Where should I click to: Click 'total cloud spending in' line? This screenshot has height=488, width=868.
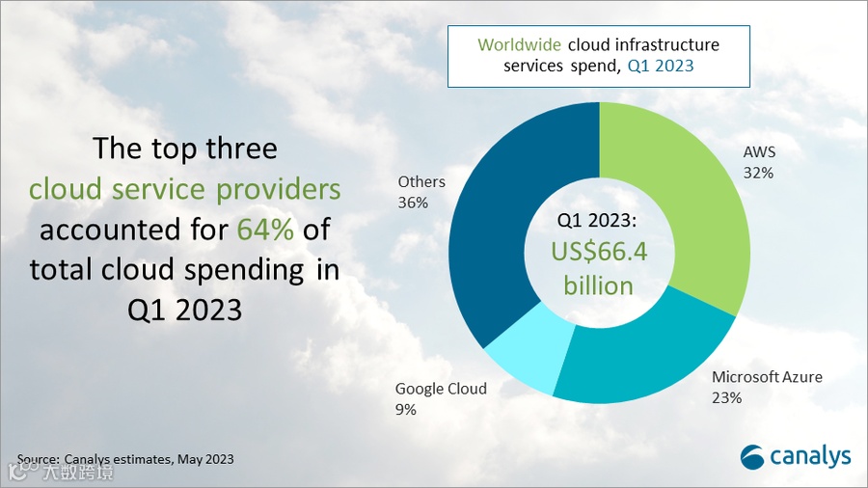[x=184, y=270]
